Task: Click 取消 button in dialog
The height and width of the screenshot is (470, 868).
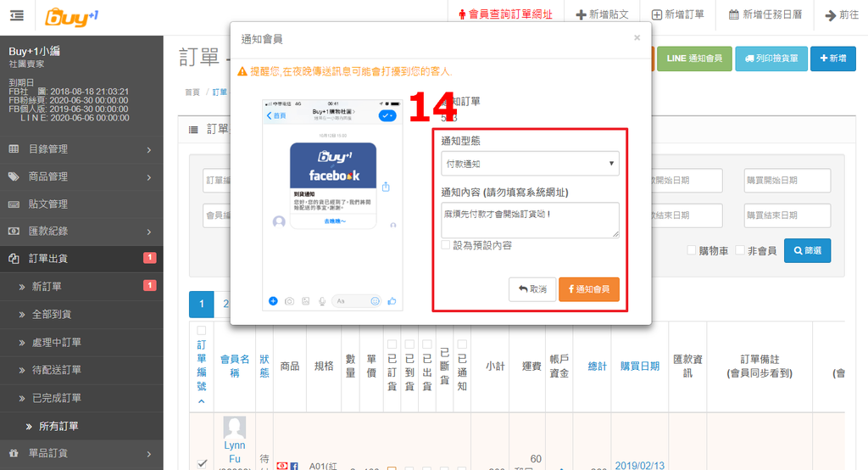Action: pyautogui.click(x=532, y=289)
